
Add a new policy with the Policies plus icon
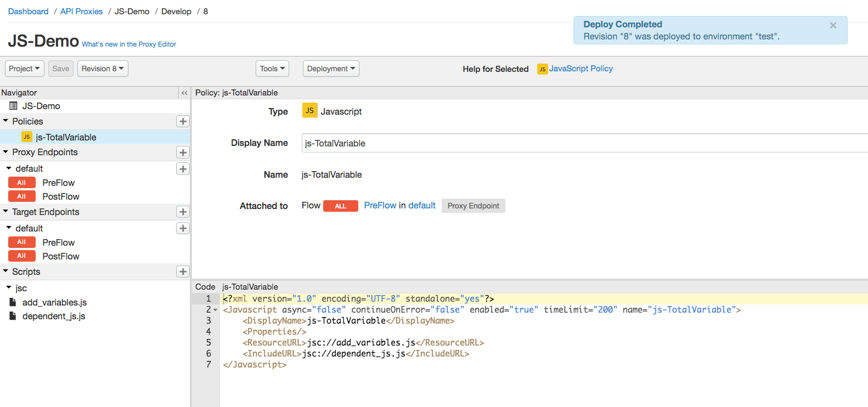pyautogui.click(x=183, y=121)
